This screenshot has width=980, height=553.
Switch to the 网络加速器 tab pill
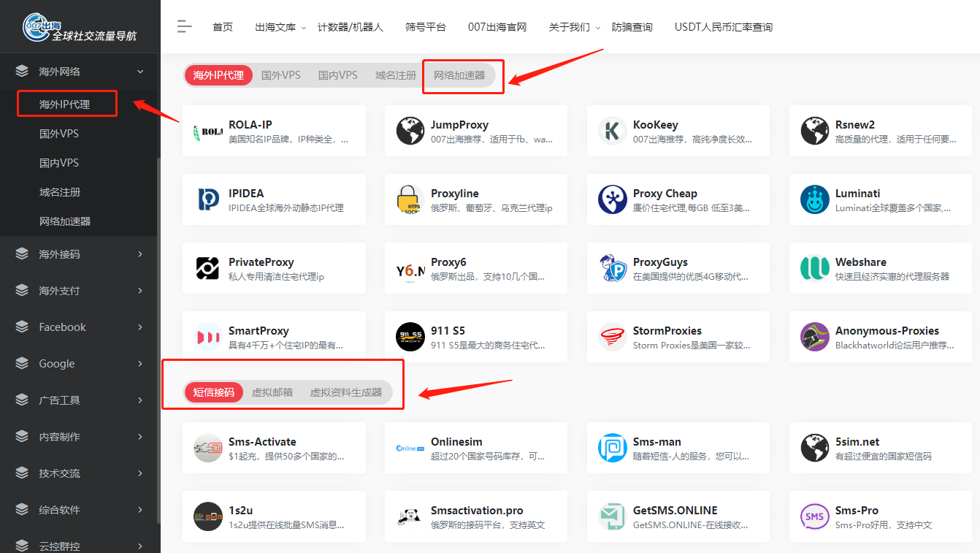459,75
